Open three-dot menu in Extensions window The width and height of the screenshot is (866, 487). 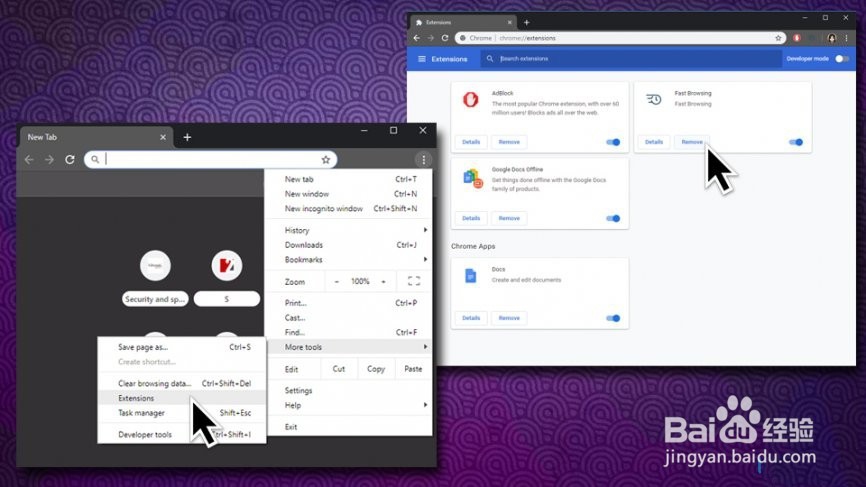coord(846,38)
